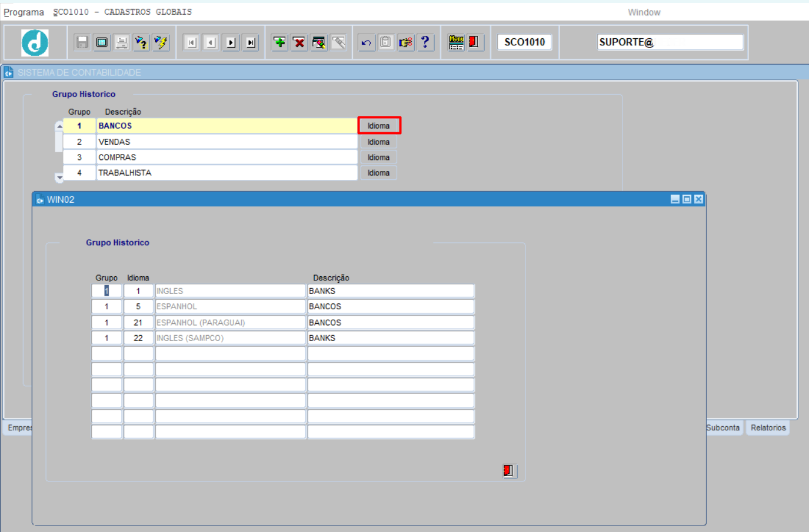Click the Idioma code 21 cell
This screenshot has width=809, height=532.
pos(138,323)
